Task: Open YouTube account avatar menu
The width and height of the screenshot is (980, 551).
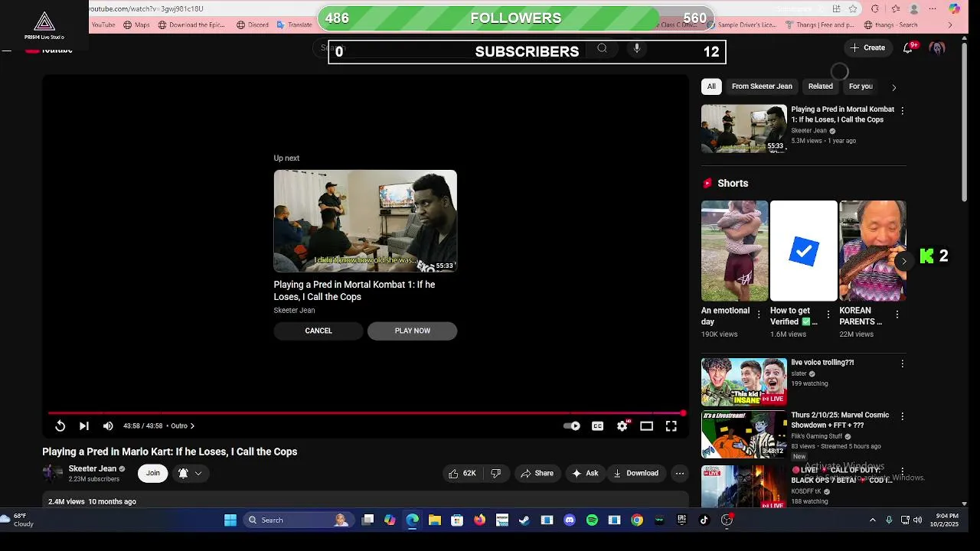Action: coord(937,47)
